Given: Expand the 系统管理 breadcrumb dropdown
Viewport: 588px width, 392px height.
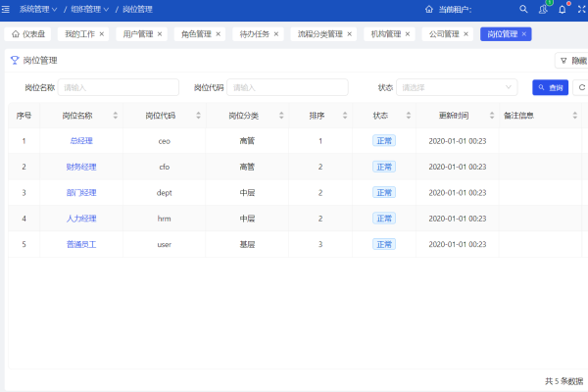Looking at the screenshot, I should 38,10.
